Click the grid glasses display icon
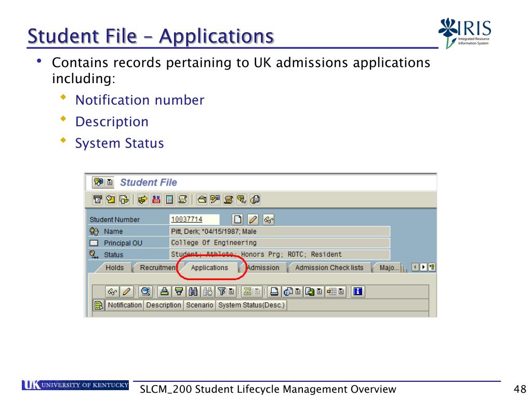This screenshot has height=399, width=532. pyautogui.click(x=112, y=291)
